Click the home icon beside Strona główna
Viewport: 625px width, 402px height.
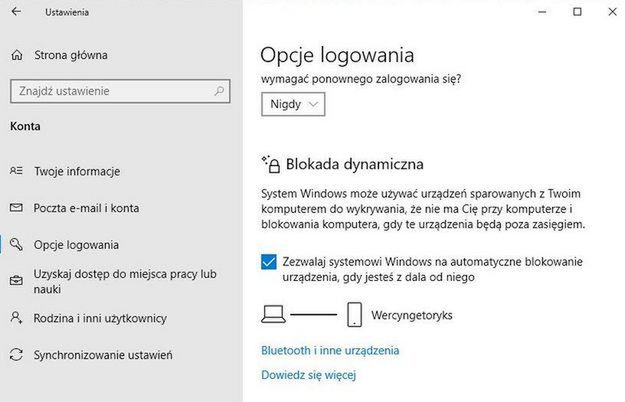[x=16, y=55]
